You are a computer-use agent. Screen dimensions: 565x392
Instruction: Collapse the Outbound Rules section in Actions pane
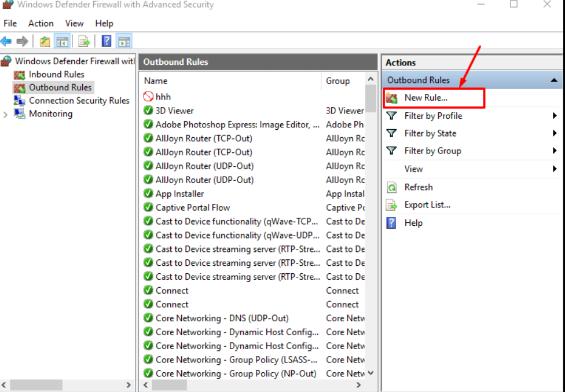[554, 80]
